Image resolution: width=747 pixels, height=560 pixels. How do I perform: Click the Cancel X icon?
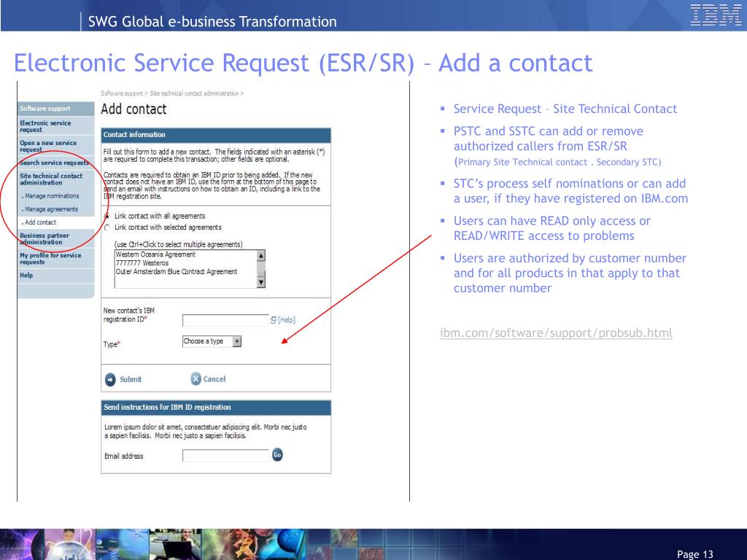(196, 379)
